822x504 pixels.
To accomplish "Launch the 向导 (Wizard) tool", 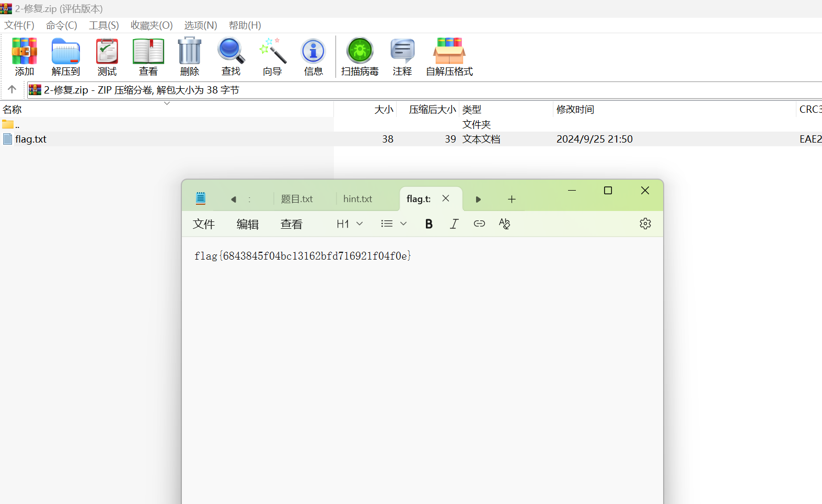I will (272, 57).
